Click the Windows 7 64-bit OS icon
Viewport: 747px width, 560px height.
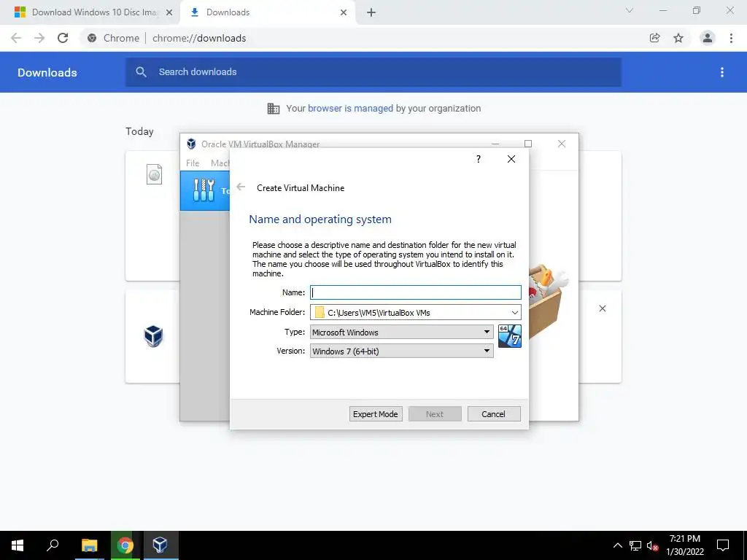tap(510, 336)
